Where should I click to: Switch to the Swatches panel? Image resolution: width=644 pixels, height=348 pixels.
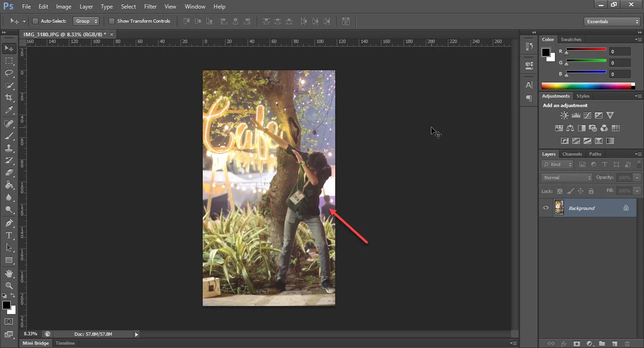point(571,40)
